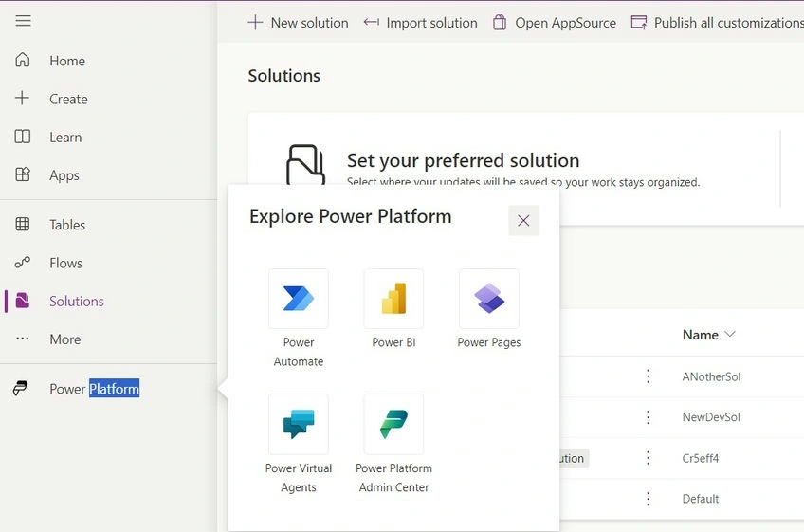804x532 pixels.
Task: Click the preferred solution document icon
Action: coord(305,165)
